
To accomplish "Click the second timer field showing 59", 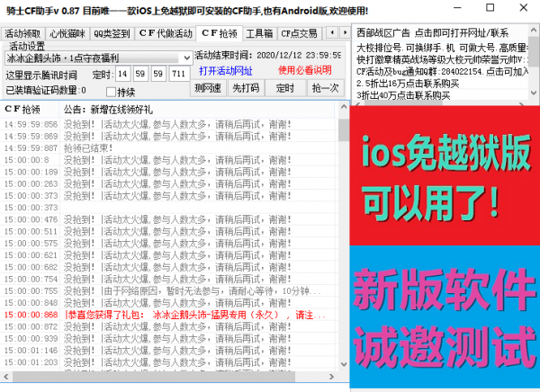I will 157,74.
